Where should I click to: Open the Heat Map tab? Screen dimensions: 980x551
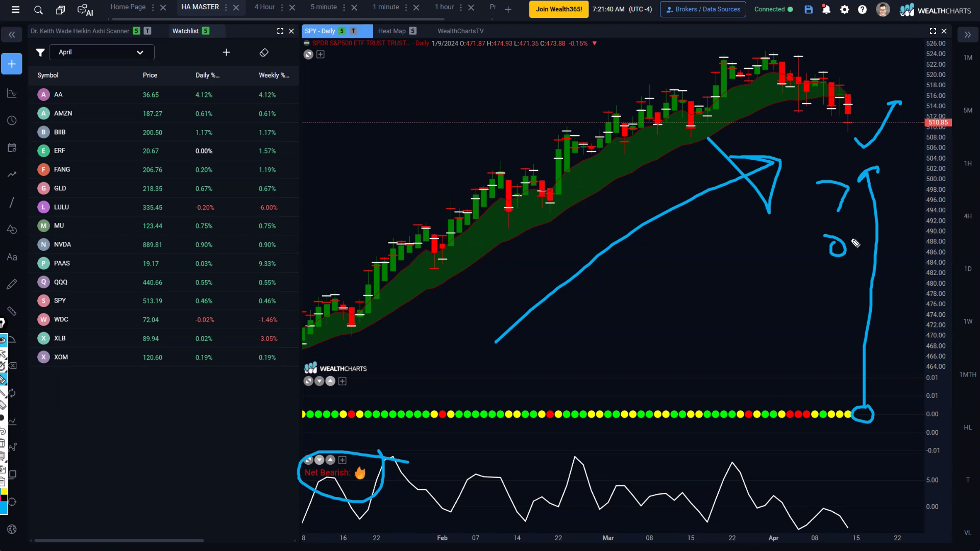click(x=391, y=31)
